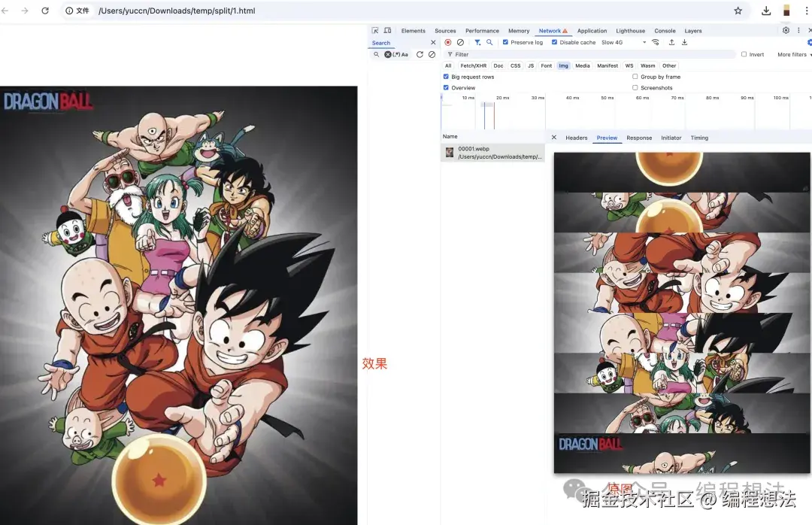Close the Search drawer panel
This screenshot has width=812, height=525.
click(434, 43)
